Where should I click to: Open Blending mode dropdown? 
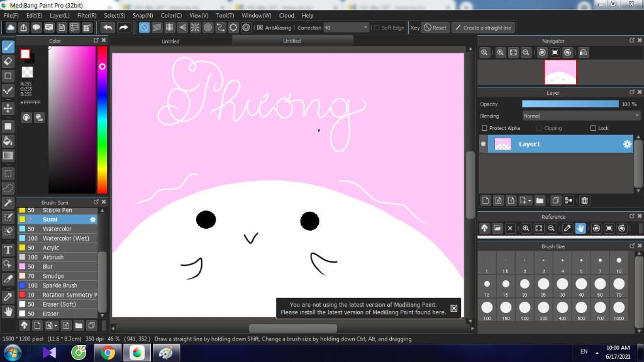(x=581, y=116)
